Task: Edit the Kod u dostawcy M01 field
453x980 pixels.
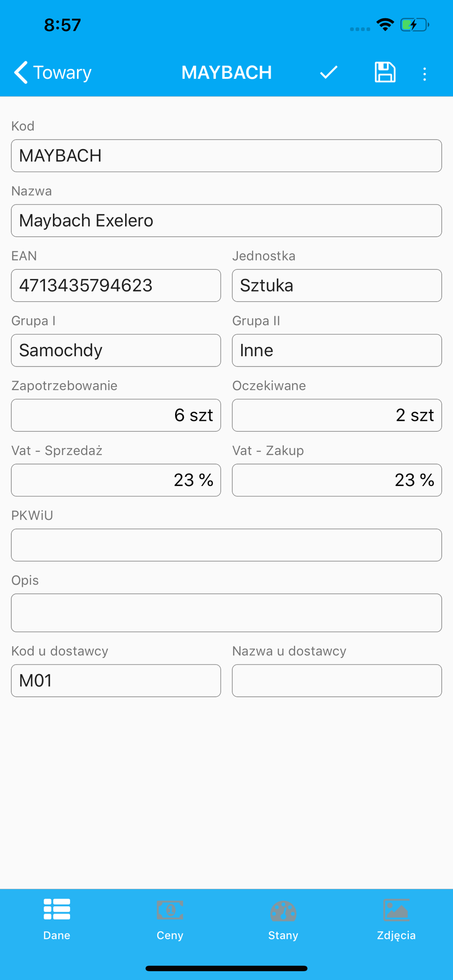Action: pyautogui.click(x=116, y=681)
